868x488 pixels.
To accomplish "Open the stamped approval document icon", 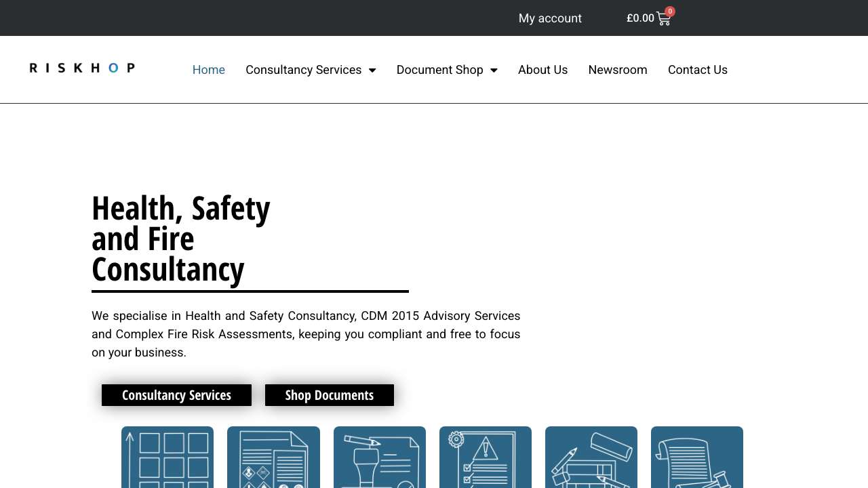I will (x=380, y=461).
